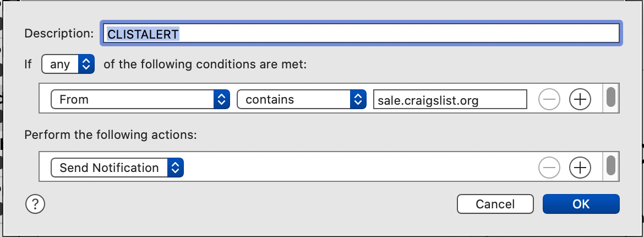The width and height of the screenshot is (644, 237).
Task: Add a new condition with the plus button
Action: (x=580, y=100)
